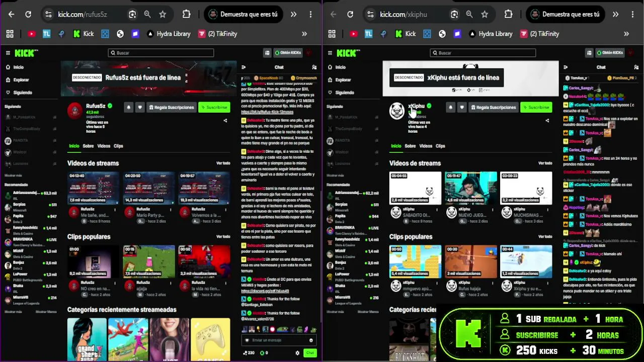Expand hidden bookmarks chevron in xKiphu window
The height and width of the screenshot is (362, 644).
(x=626, y=34)
